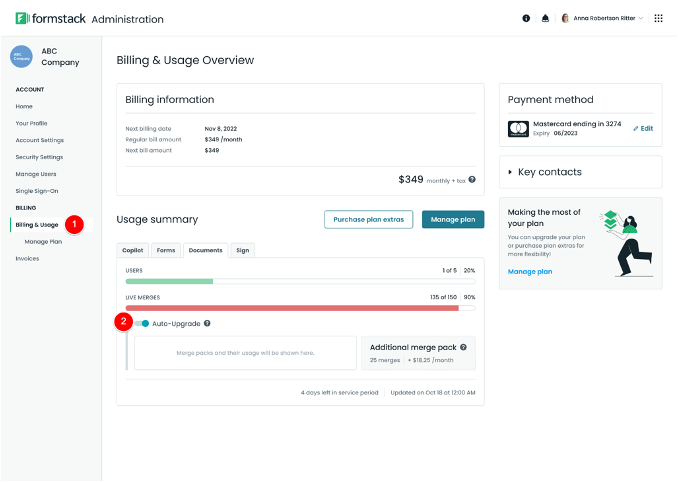678x482 pixels.
Task: Click the Mastercard card icon
Action: point(518,128)
